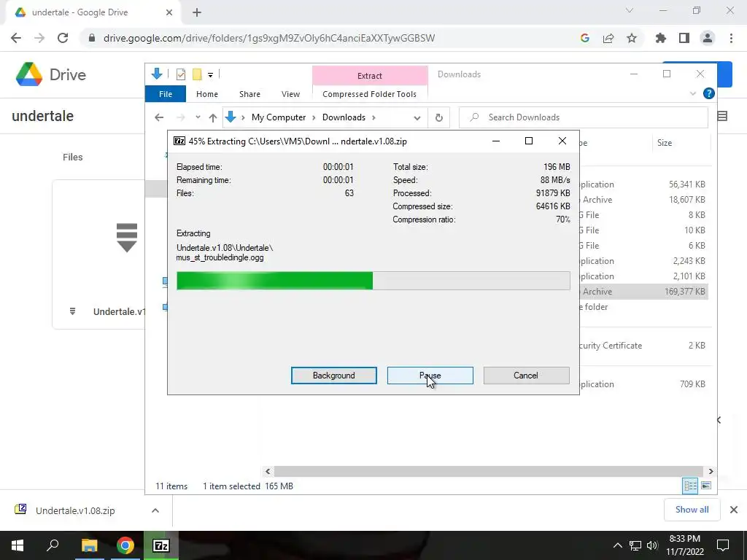Screen dimensions: 747x560
Task: Click the Google Drive logo
Action: pyautogui.click(x=50, y=75)
